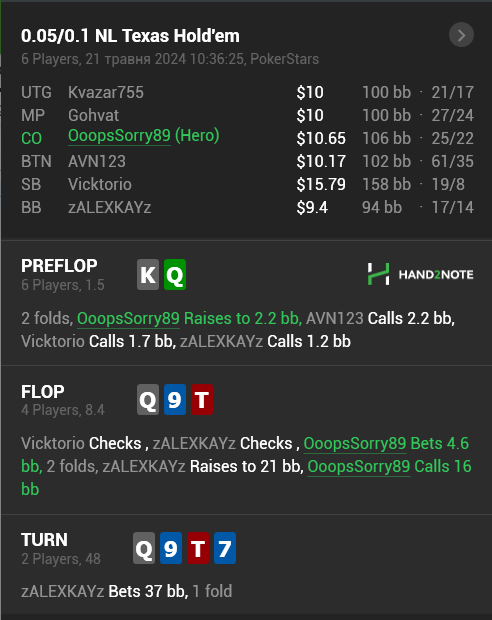
Task: Open the OoopsSorry89 (Hero) player link
Action: tap(144, 136)
